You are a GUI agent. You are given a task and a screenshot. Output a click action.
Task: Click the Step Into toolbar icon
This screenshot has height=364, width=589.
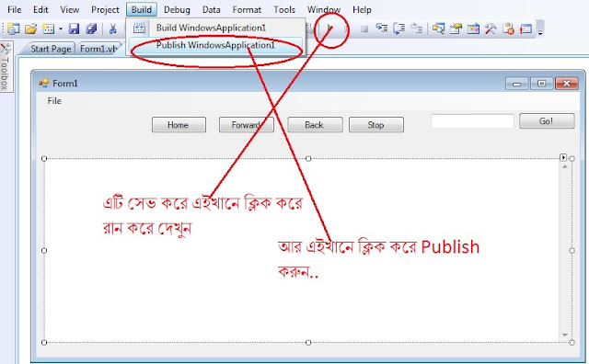coord(382,28)
